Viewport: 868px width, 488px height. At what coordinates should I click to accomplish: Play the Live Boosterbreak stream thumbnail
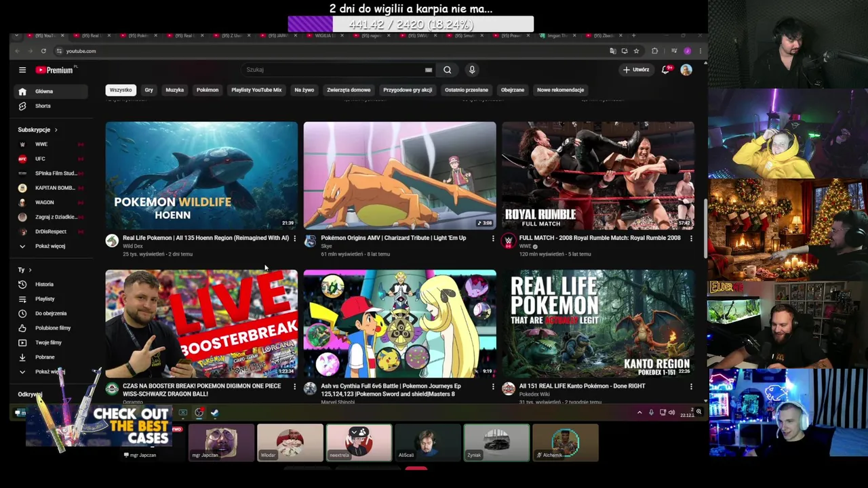tap(201, 324)
